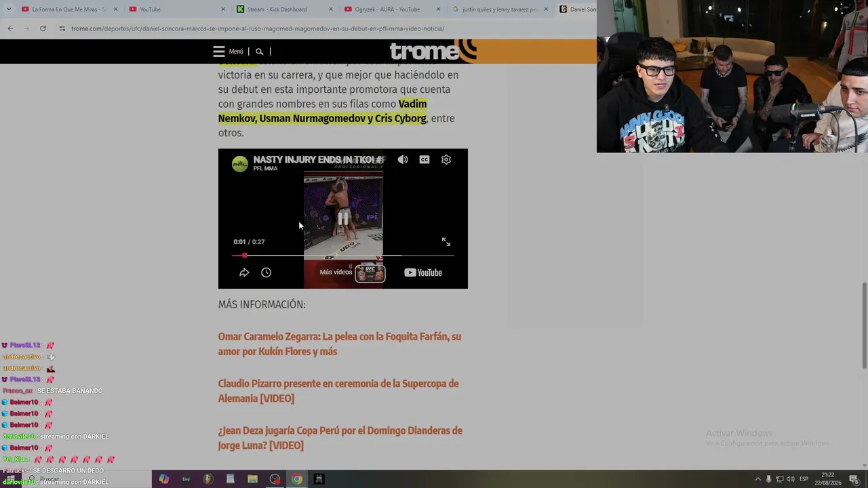
Task: Close the Ogryzek - AURA tab
Action: click(438, 9)
